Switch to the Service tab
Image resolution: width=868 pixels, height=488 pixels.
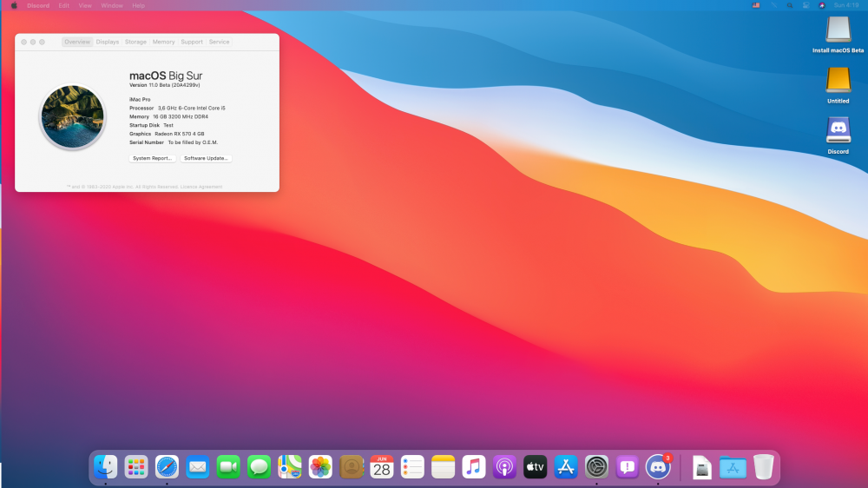pos(220,42)
